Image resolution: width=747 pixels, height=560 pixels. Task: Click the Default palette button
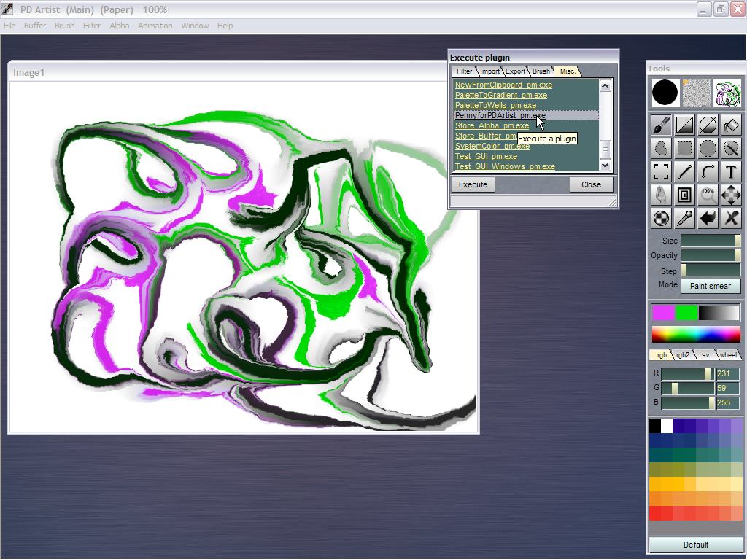click(x=695, y=545)
